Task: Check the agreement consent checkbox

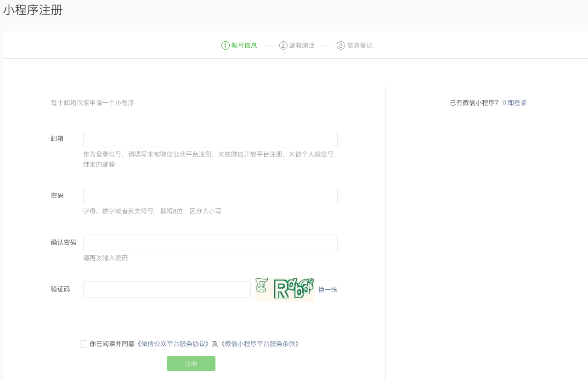Action: pyautogui.click(x=84, y=344)
